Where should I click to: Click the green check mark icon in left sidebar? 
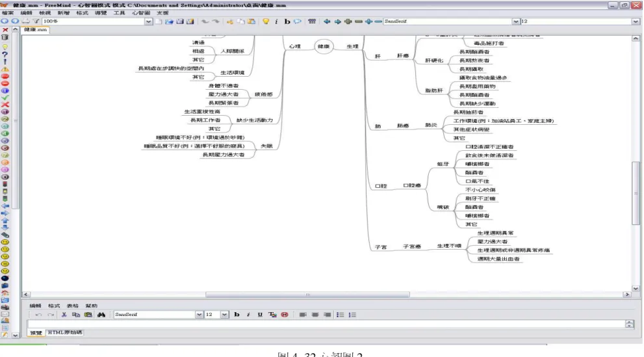coord(5,98)
